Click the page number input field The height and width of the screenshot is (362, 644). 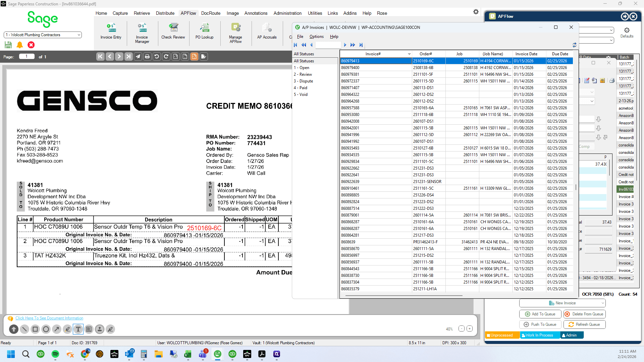(27, 57)
